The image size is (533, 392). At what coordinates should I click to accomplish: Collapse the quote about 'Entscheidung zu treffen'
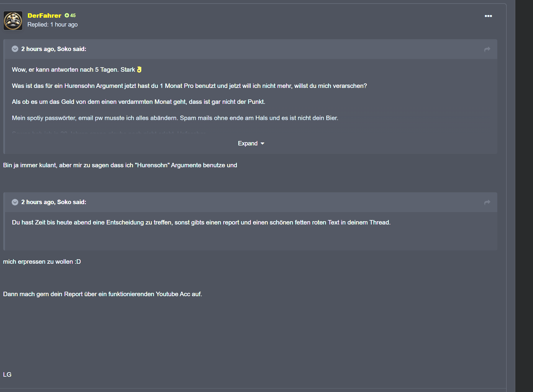click(x=15, y=202)
